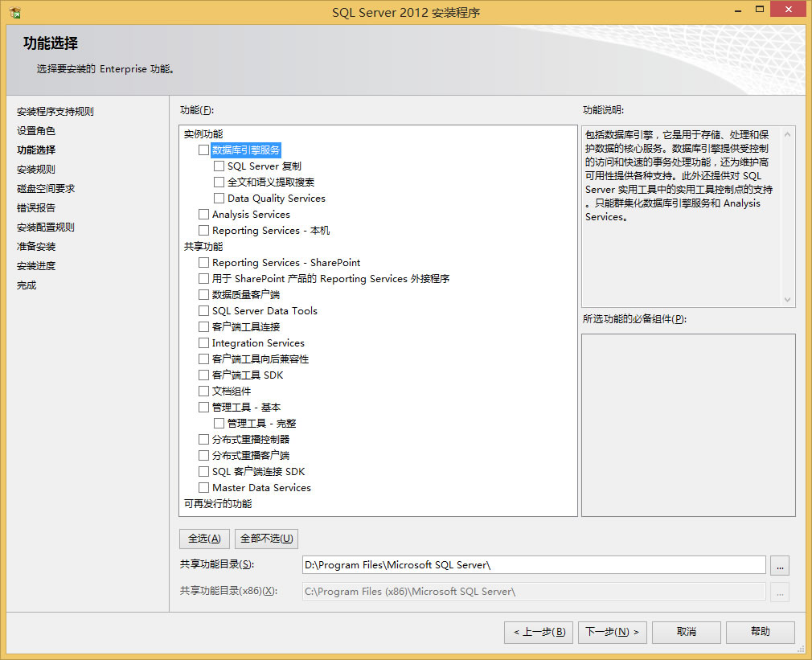Select 错误报告 step in sidebar

35,207
